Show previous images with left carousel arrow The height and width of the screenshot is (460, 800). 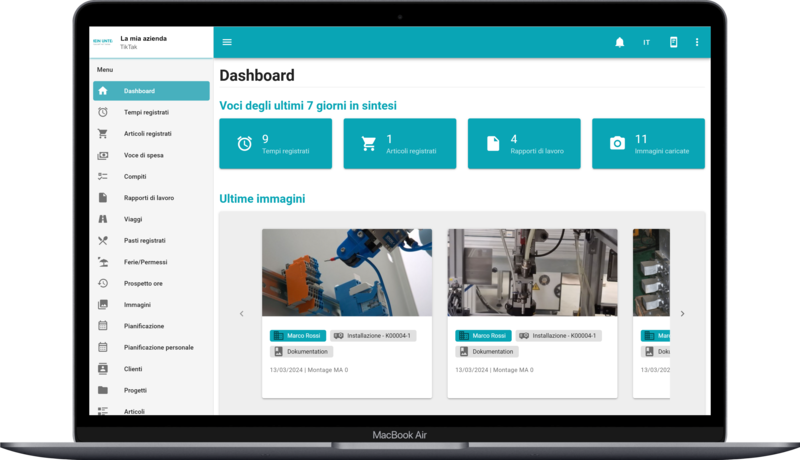click(x=241, y=314)
